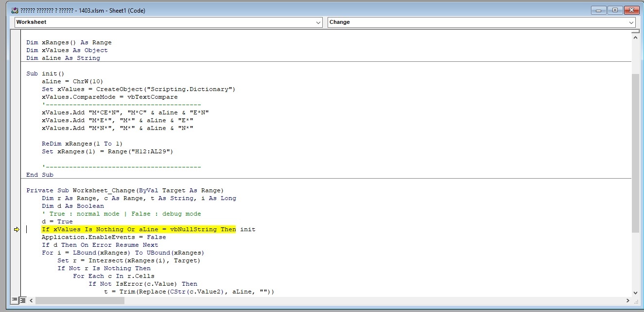Click the 'ReDim xRanges(1 To 1)' line
644x312 pixels.
point(82,144)
